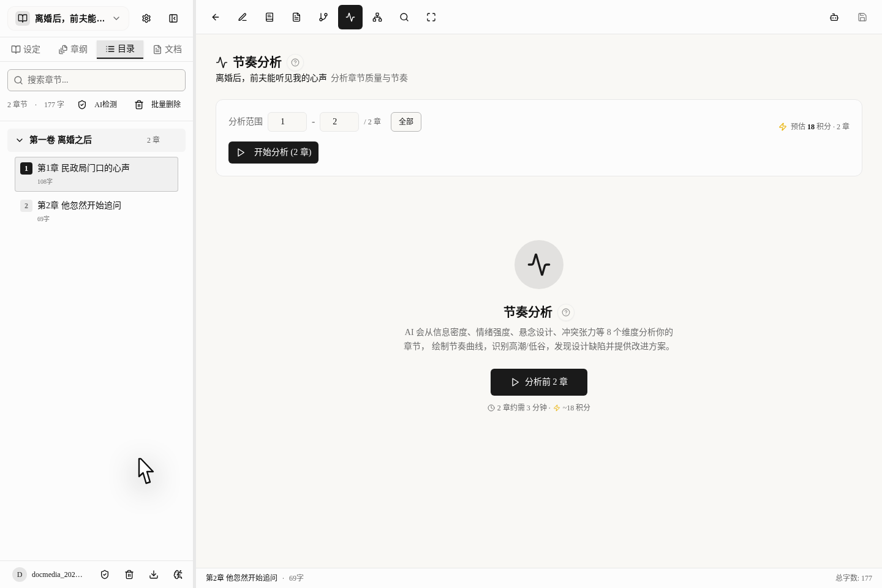882x588 pixels.
Task: Toggle the sidebar collapse panel icon
Action: point(173,18)
